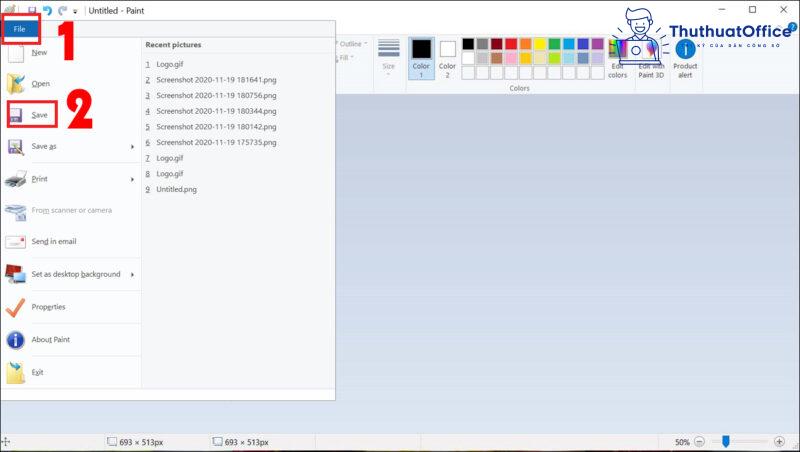Expand the Set as desktop background submenu
This screenshot has width=800, height=452.
(x=132, y=275)
